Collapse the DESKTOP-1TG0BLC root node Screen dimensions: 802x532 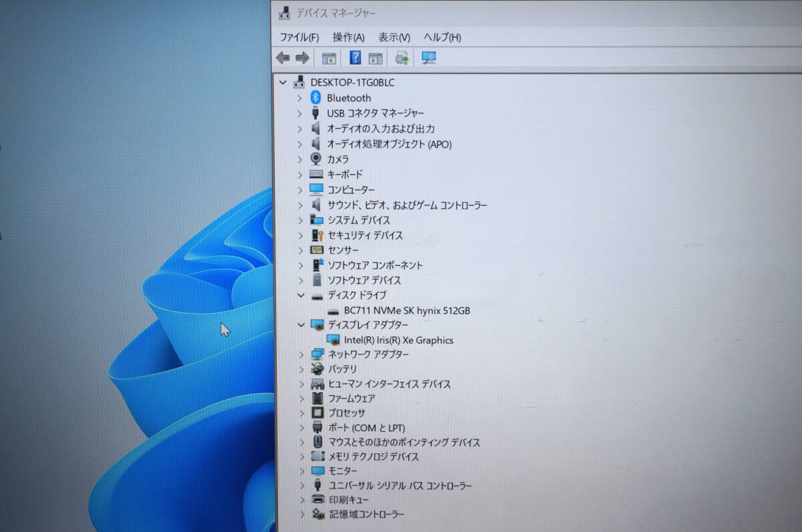click(283, 82)
